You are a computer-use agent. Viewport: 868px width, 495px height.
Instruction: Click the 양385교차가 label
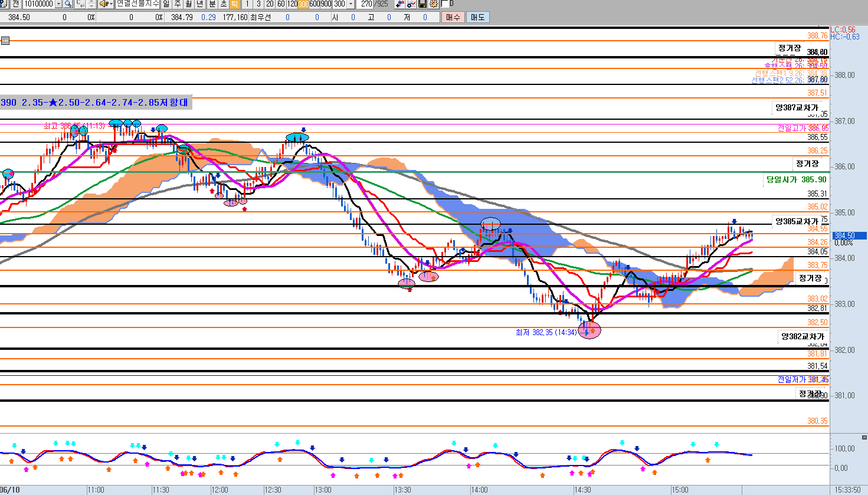(796, 221)
